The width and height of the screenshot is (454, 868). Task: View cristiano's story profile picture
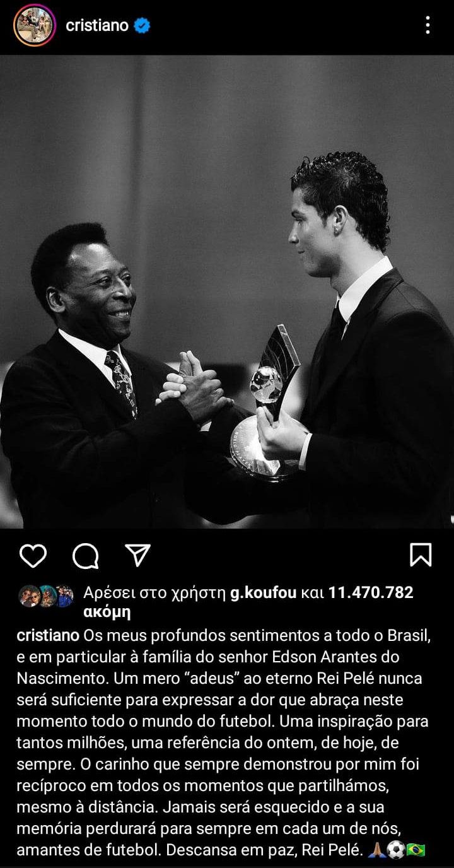(x=34, y=25)
